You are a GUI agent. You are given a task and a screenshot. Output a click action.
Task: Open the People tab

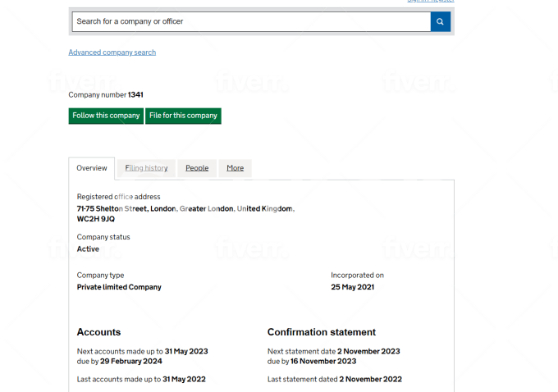tap(197, 168)
